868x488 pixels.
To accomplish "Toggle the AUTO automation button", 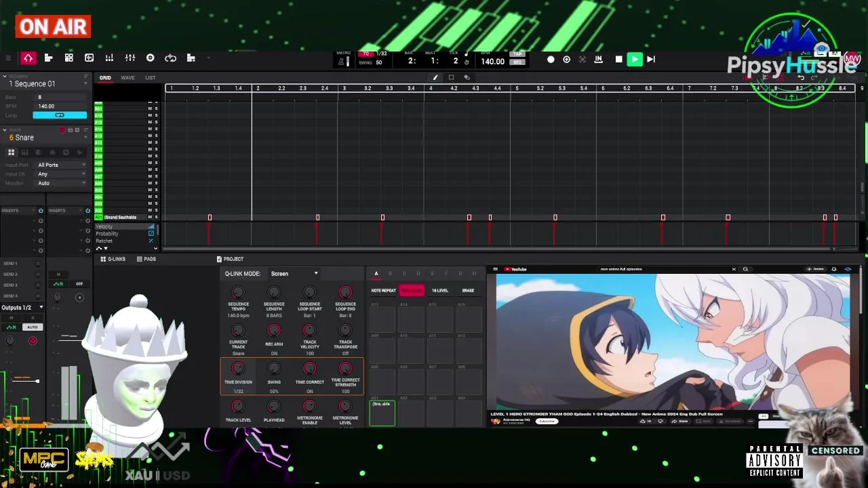I will (32, 327).
